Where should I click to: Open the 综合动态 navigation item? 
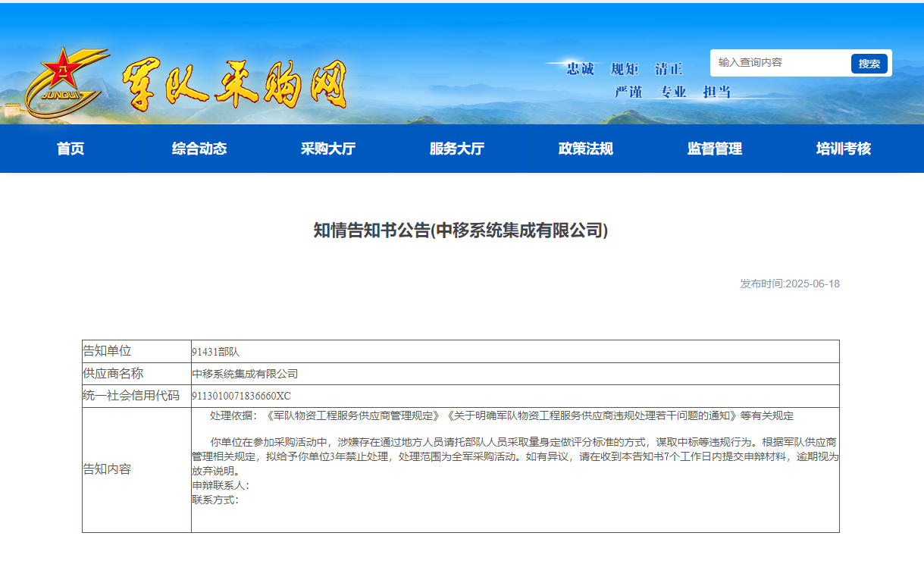199,149
